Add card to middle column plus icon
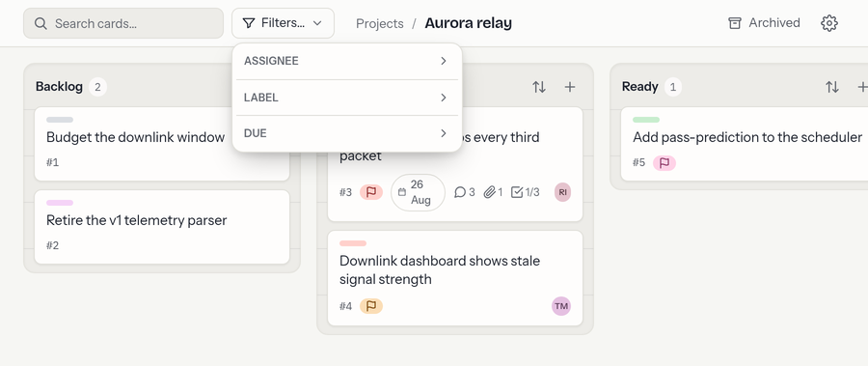 (x=570, y=87)
